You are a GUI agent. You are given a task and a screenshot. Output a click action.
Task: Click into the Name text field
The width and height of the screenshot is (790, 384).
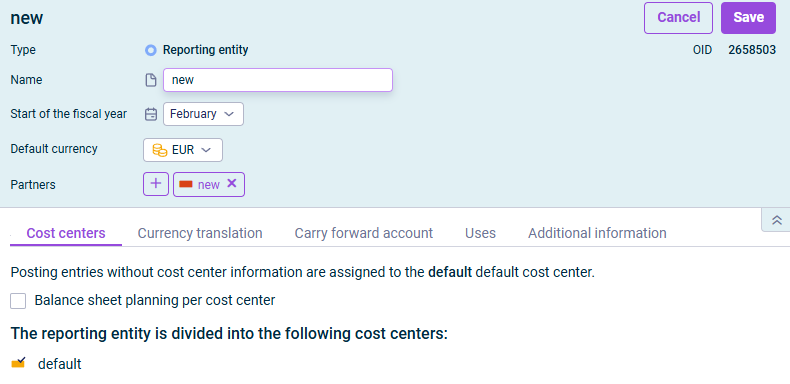278,80
